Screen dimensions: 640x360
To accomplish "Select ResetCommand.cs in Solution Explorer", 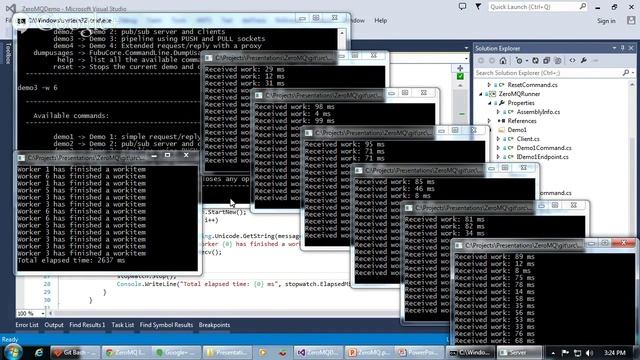I will (532, 85).
